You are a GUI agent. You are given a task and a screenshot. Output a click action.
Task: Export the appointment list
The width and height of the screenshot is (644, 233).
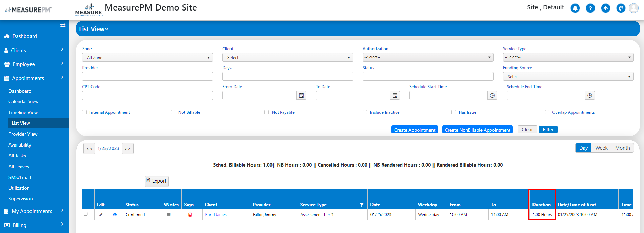pyautogui.click(x=157, y=181)
